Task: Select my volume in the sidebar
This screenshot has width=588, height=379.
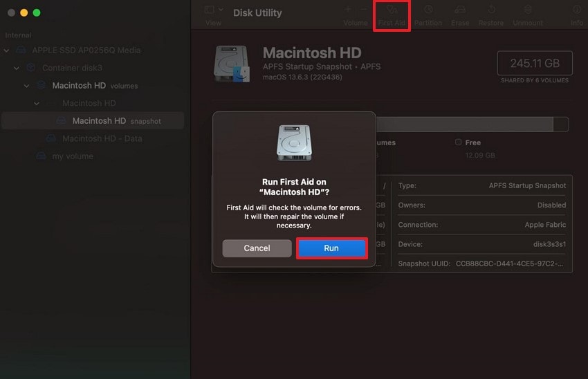Action: point(73,156)
